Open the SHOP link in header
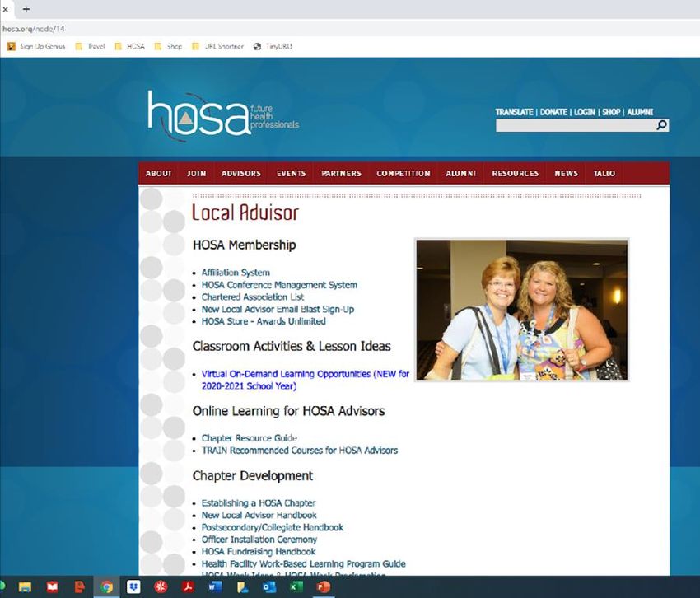 click(x=611, y=112)
